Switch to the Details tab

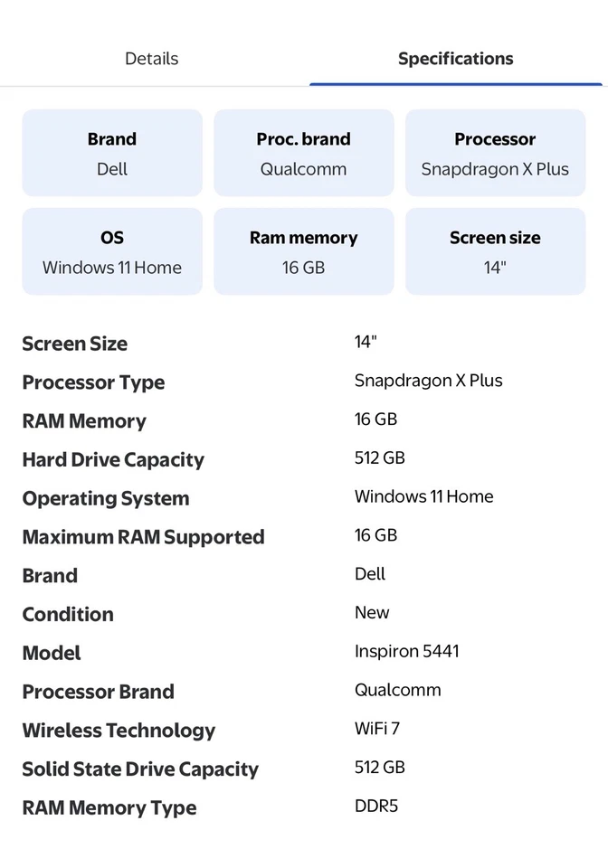[151, 58]
